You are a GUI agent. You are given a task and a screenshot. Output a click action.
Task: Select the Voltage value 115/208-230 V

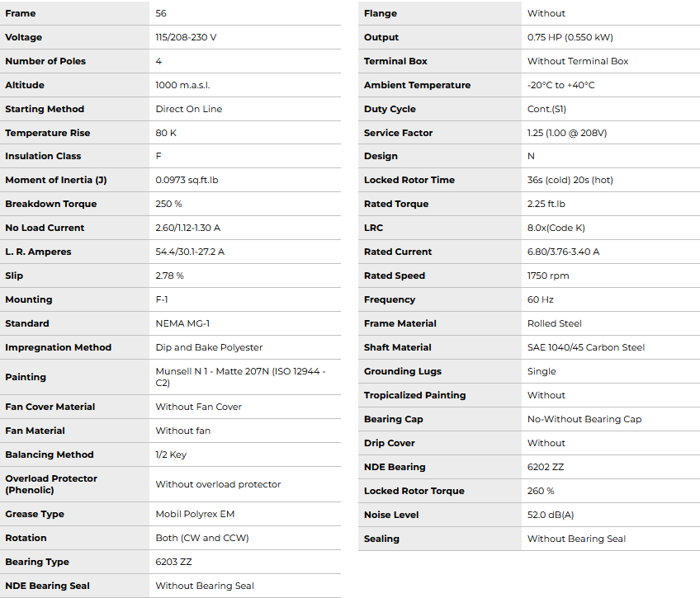pyautogui.click(x=186, y=38)
